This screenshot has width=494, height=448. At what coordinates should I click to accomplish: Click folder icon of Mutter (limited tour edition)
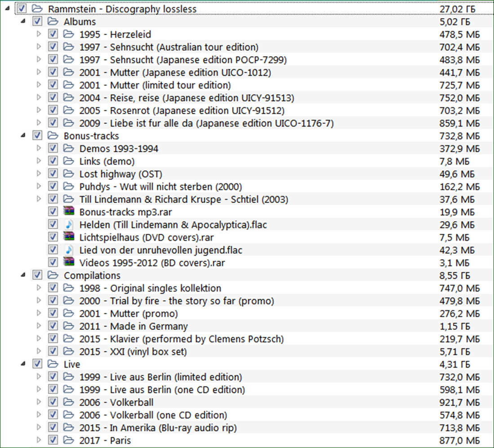(x=68, y=85)
